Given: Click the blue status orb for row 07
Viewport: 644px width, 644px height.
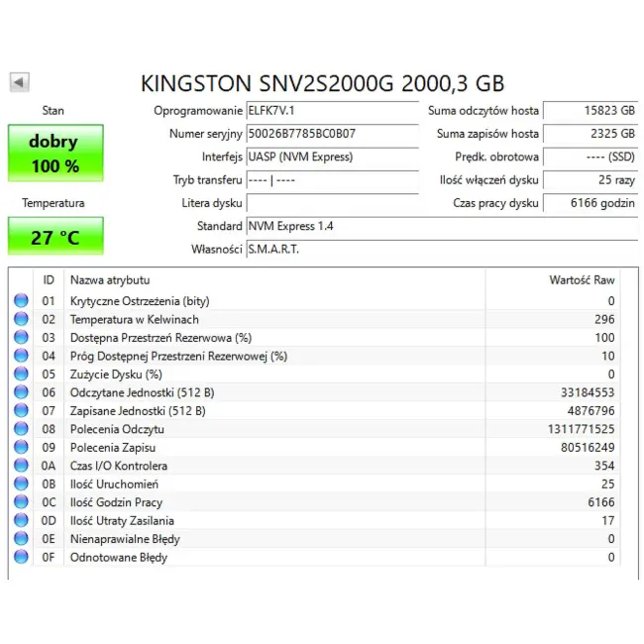Looking at the screenshot, I should [x=21, y=410].
